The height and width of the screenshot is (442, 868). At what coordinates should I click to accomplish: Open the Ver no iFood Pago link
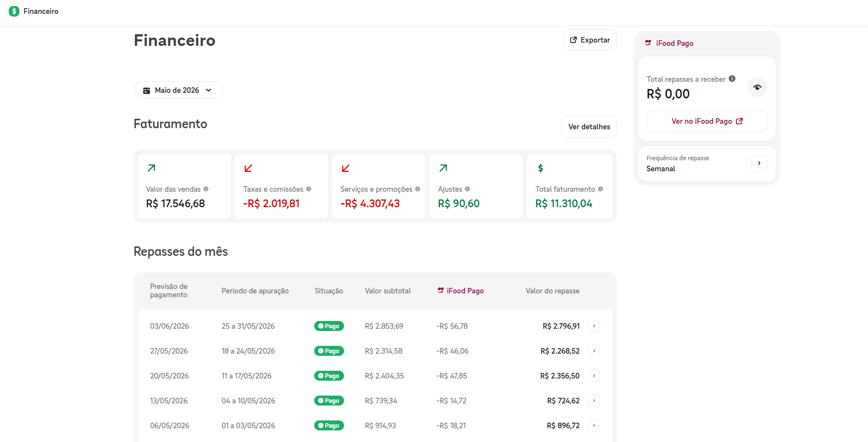tap(707, 122)
